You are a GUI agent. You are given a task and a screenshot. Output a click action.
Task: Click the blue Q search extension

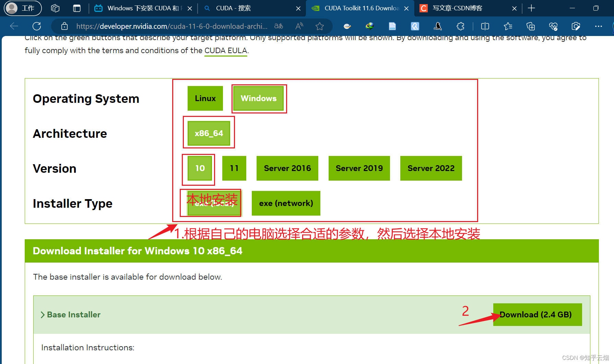[415, 26]
